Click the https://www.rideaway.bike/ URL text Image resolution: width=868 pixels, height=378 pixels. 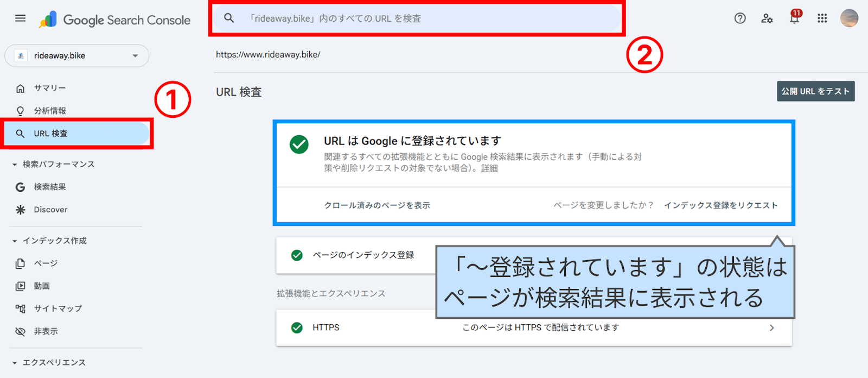[268, 54]
